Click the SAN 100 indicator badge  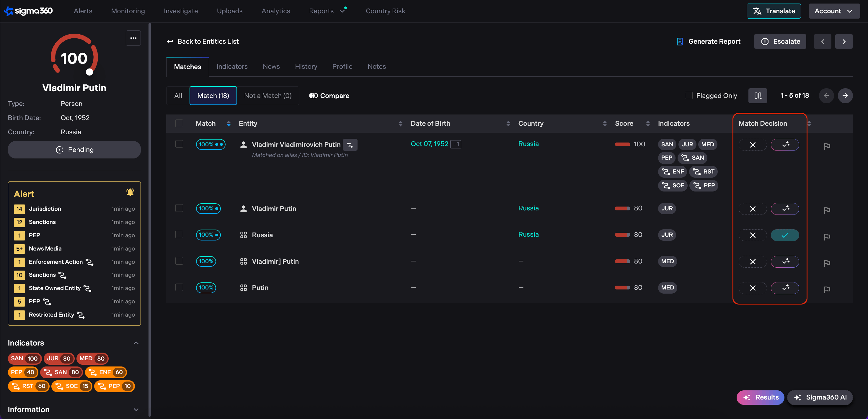[x=24, y=359]
